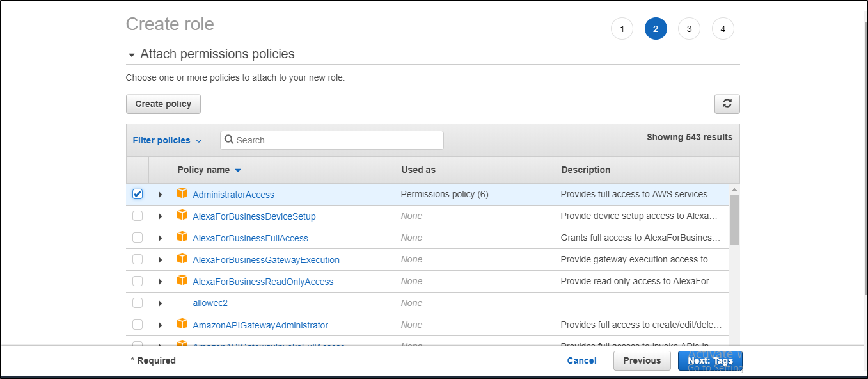Click the 'Permissions policy (6)' cell
The height and width of the screenshot is (379, 868).
(x=445, y=194)
